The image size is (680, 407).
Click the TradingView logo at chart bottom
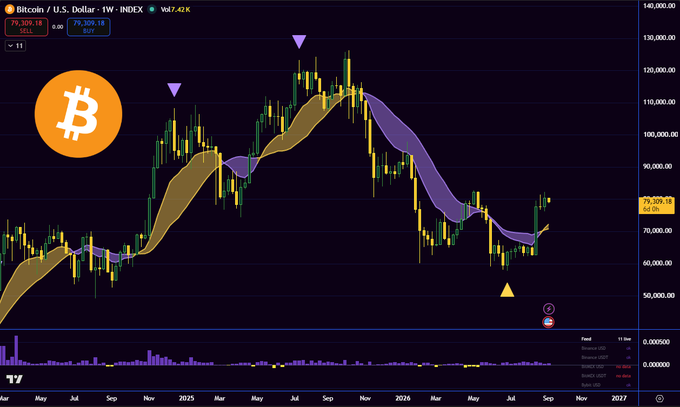click(14, 379)
